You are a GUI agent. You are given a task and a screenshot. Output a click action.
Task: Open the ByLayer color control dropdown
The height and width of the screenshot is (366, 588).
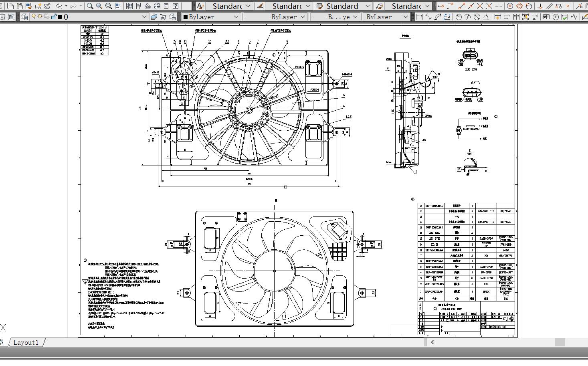tap(211, 17)
